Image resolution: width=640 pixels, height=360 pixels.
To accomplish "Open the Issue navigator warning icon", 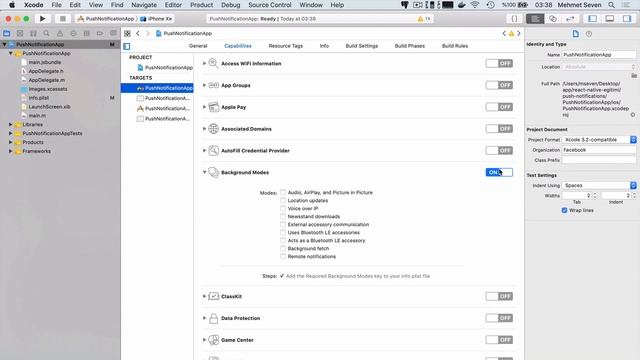I will point(60,33).
